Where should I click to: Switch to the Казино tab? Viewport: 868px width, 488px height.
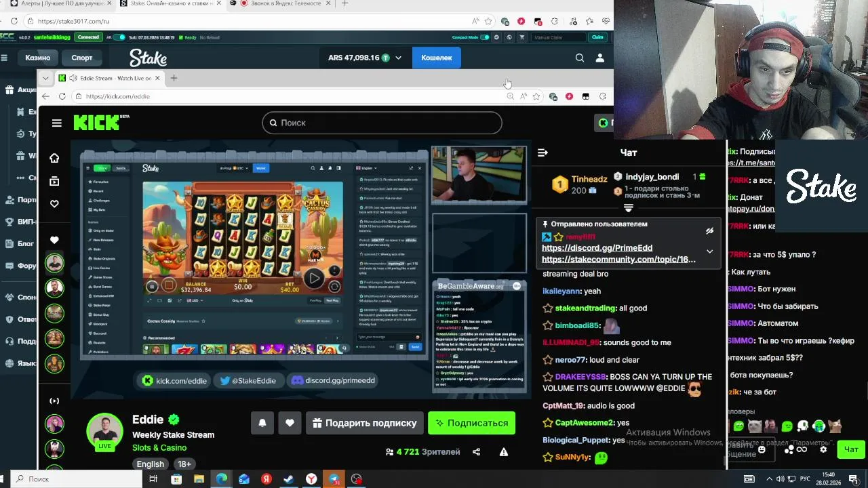(38, 58)
